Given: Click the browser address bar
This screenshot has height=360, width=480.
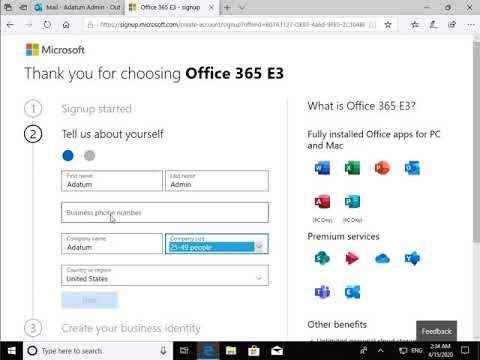Looking at the screenshot, I should coord(232,25).
